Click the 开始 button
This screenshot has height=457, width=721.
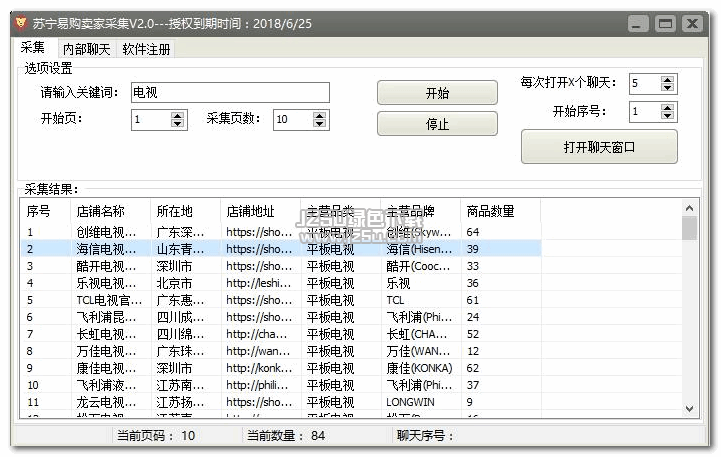pyautogui.click(x=437, y=93)
